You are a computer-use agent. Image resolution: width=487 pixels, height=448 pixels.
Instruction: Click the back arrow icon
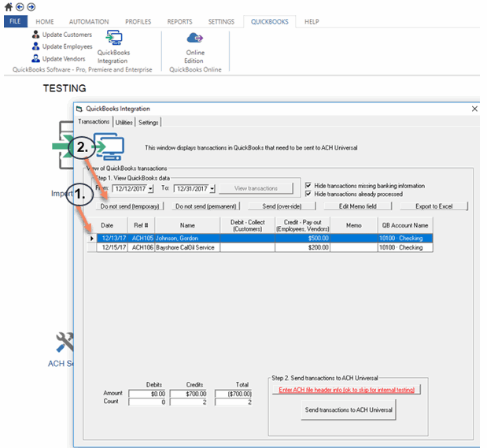tap(20, 7)
